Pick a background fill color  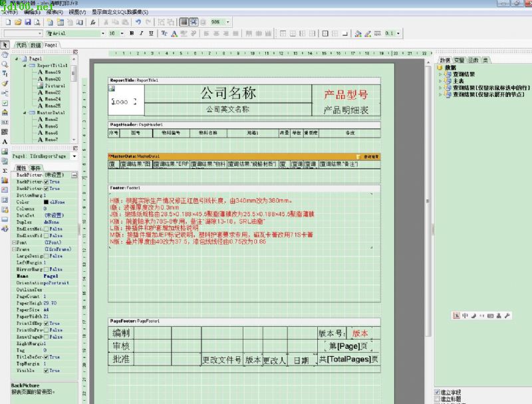click(x=358, y=33)
